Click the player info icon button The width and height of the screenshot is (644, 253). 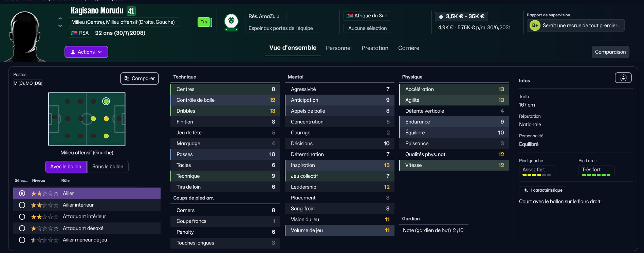(623, 78)
